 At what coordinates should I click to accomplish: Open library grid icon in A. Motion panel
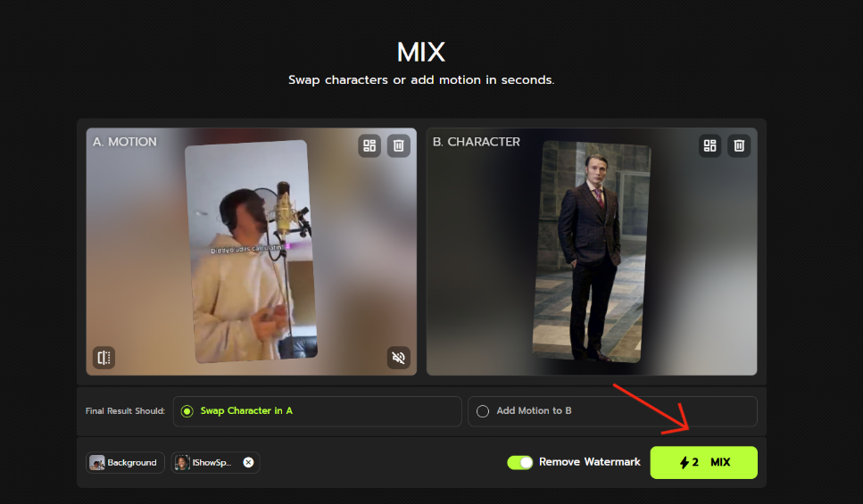click(x=369, y=145)
